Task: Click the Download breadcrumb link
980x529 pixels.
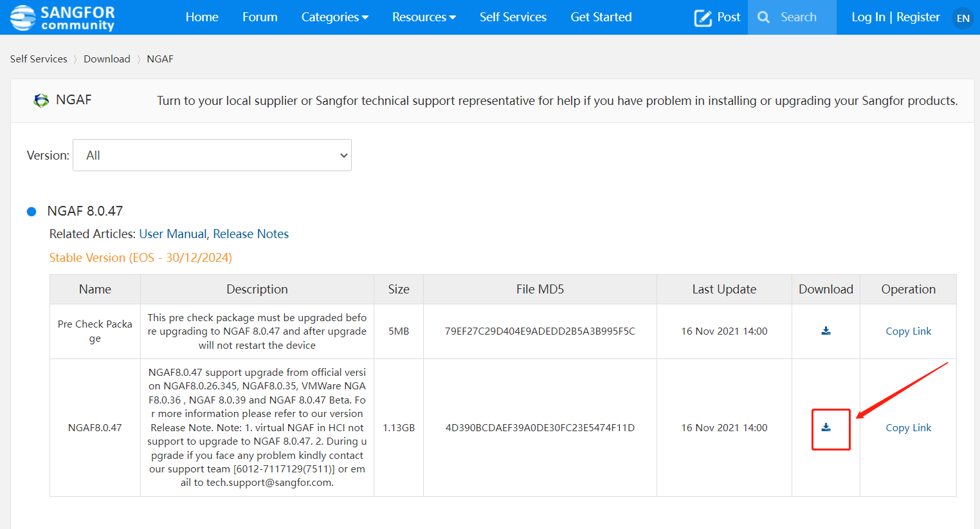Action: point(107,59)
